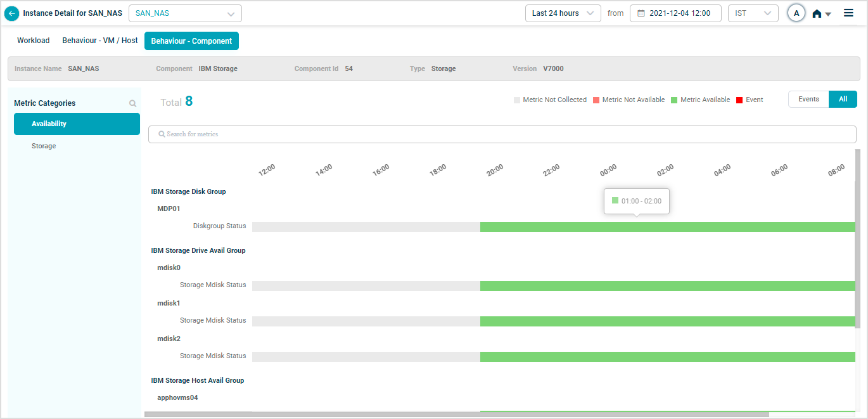Click the home icon in header

[817, 13]
